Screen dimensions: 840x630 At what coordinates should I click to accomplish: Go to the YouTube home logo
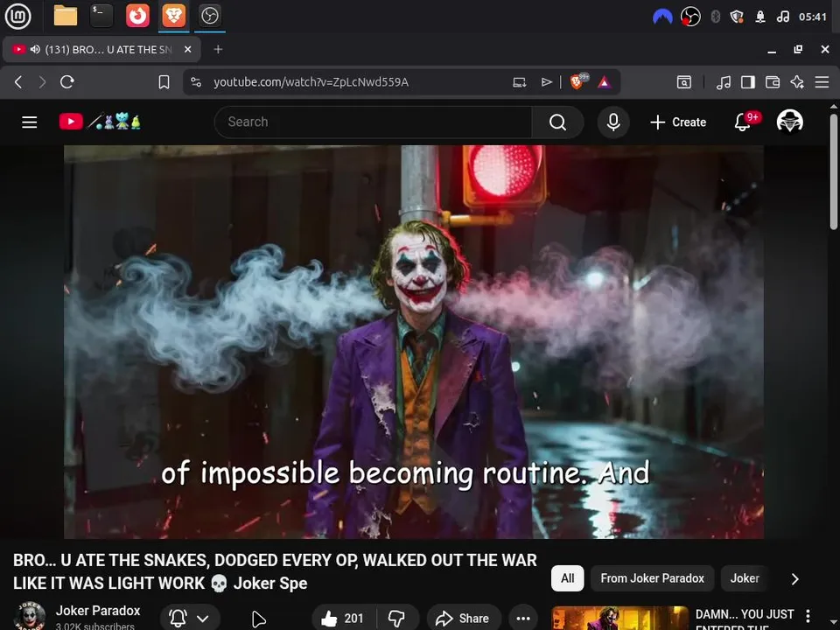100,122
